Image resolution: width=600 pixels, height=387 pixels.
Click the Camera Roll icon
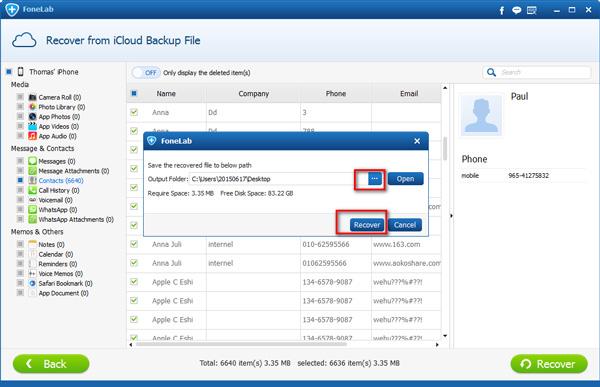pyautogui.click(x=33, y=97)
